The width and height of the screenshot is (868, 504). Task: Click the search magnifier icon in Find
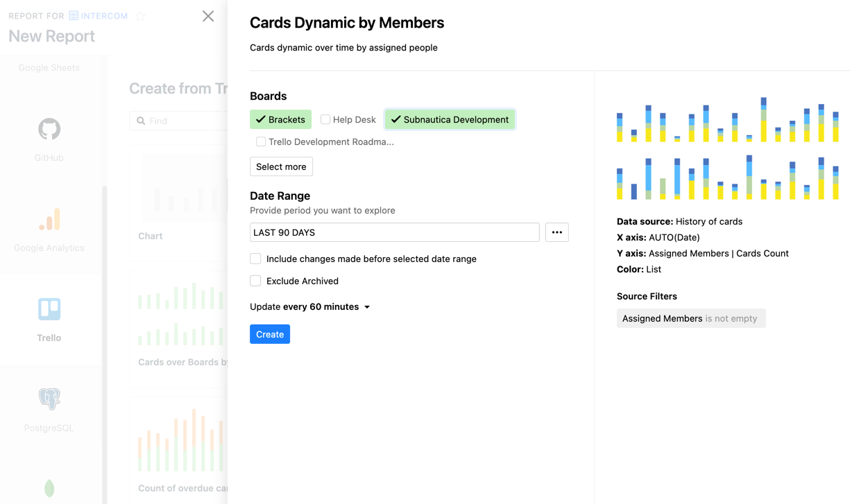tap(141, 121)
